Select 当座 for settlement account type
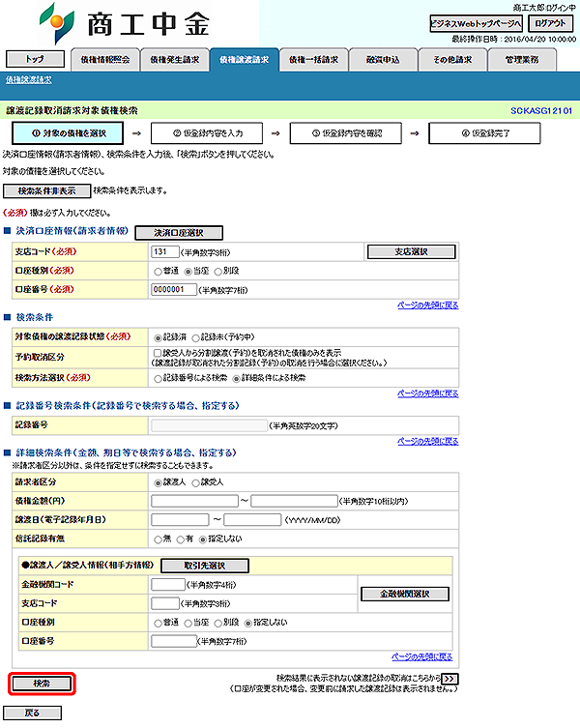 (188, 272)
